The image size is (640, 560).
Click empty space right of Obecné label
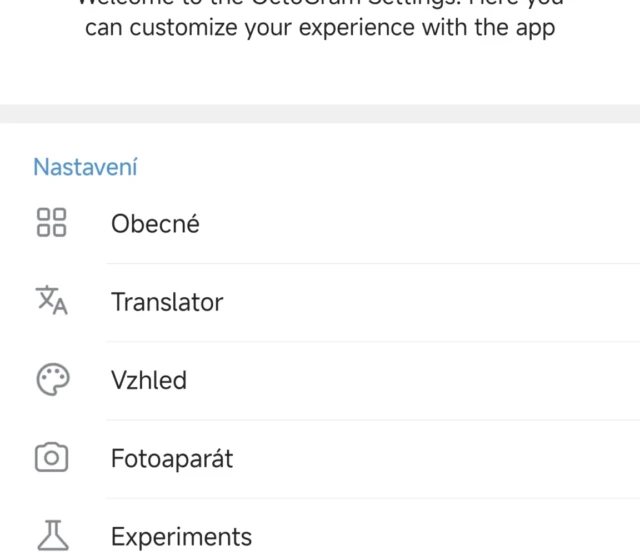point(450,224)
